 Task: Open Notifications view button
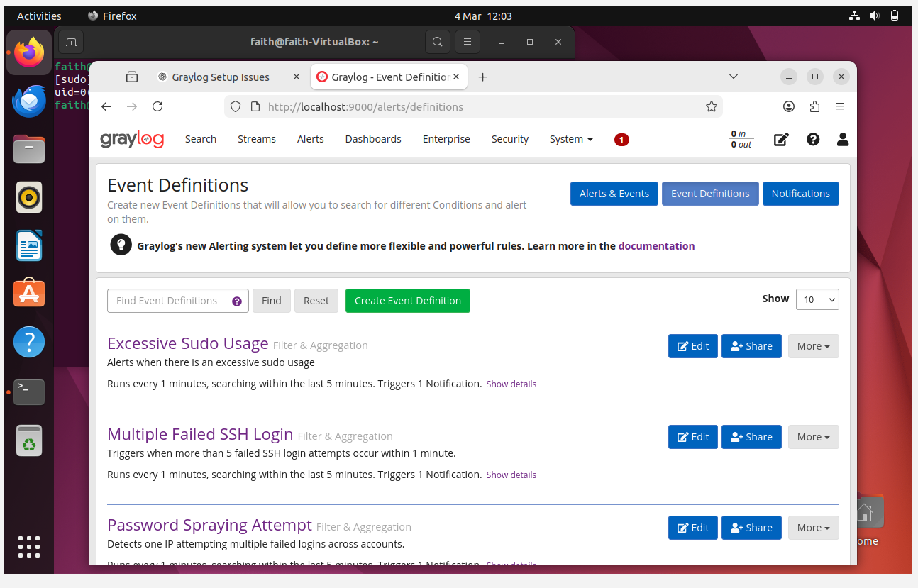tap(801, 194)
